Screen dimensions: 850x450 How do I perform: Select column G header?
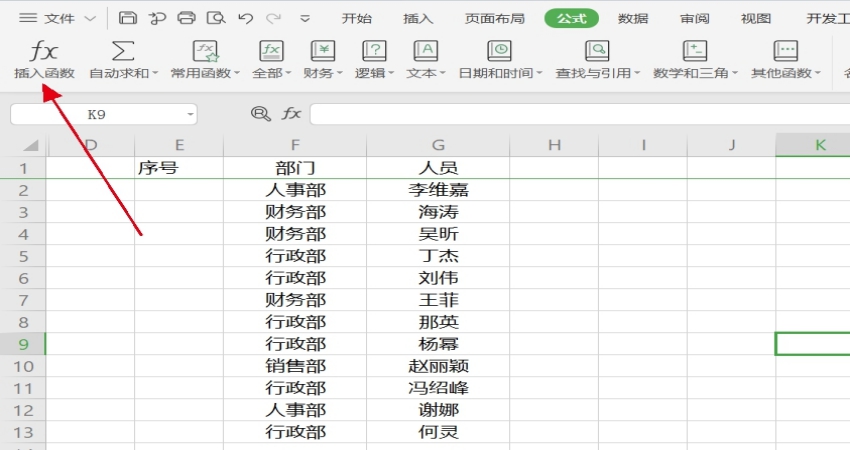(x=438, y=146)
